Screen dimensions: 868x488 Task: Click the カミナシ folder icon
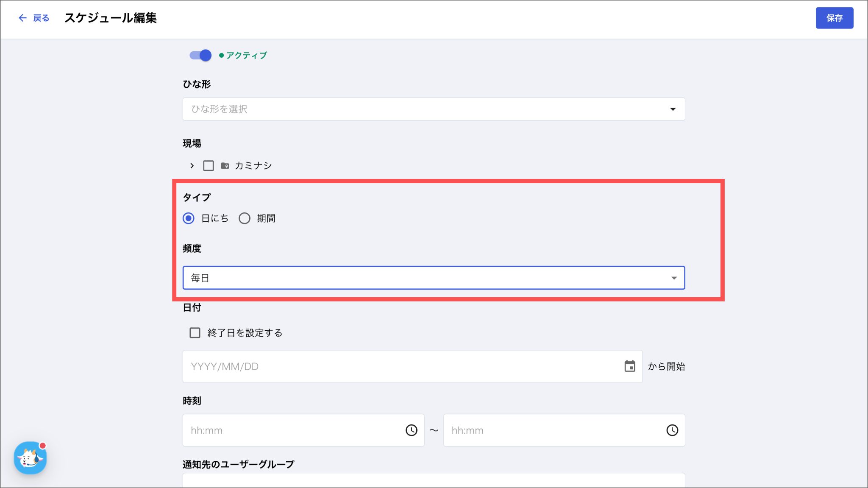pyautogui.click(x=225, y=166)
